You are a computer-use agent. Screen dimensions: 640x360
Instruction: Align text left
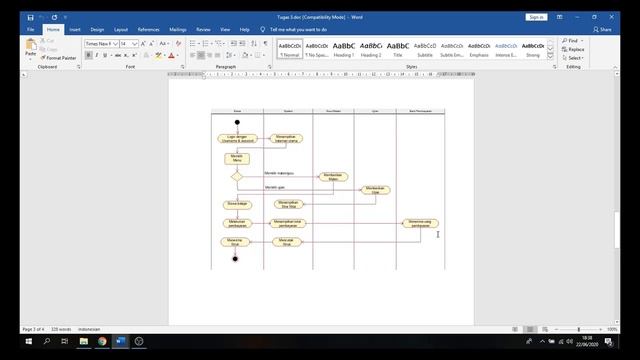[x=193, y=55]
